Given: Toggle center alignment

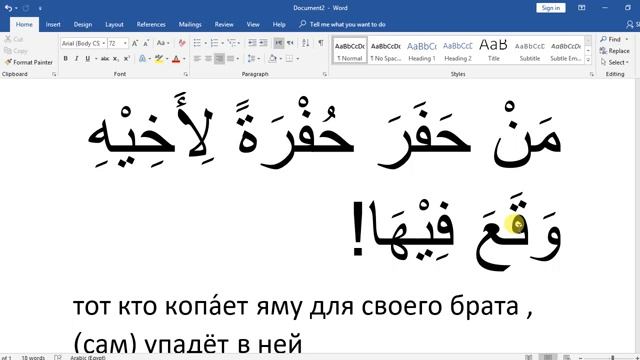Looking at the screenshot, I should coord(208,59).
